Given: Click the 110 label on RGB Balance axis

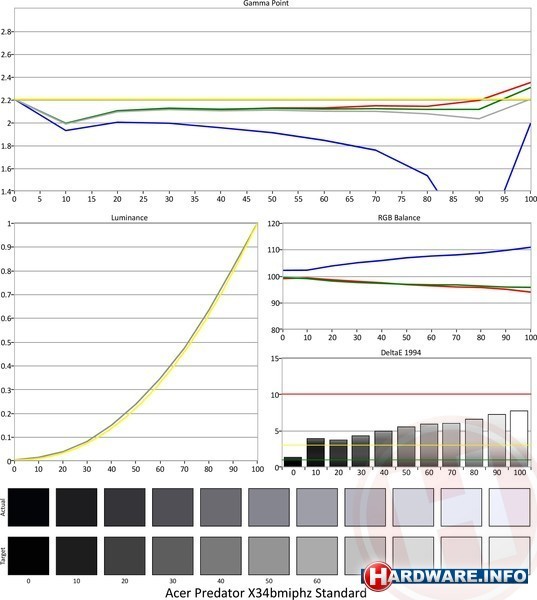Looking at the screenshot, I should click(273, 250).
